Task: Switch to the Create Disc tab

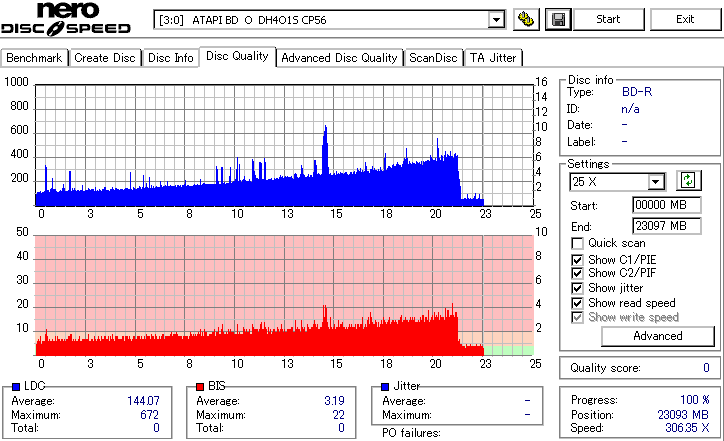Action: click(x=105, y=58)
